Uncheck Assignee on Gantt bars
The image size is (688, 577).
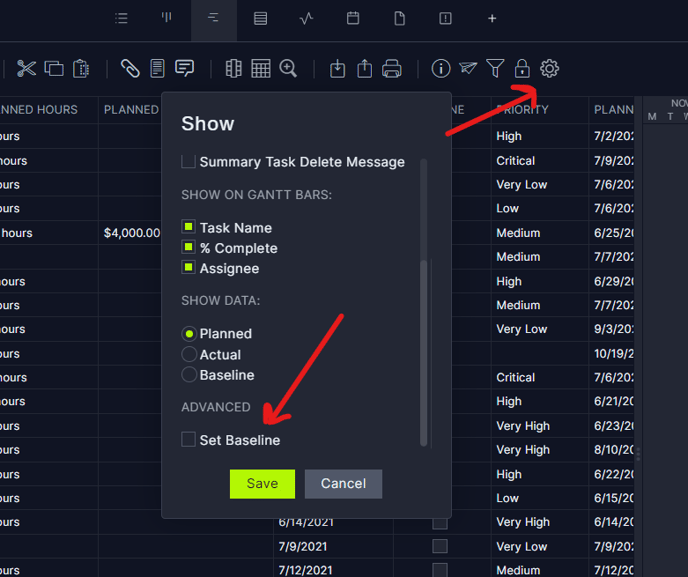(x=188, y=267)
